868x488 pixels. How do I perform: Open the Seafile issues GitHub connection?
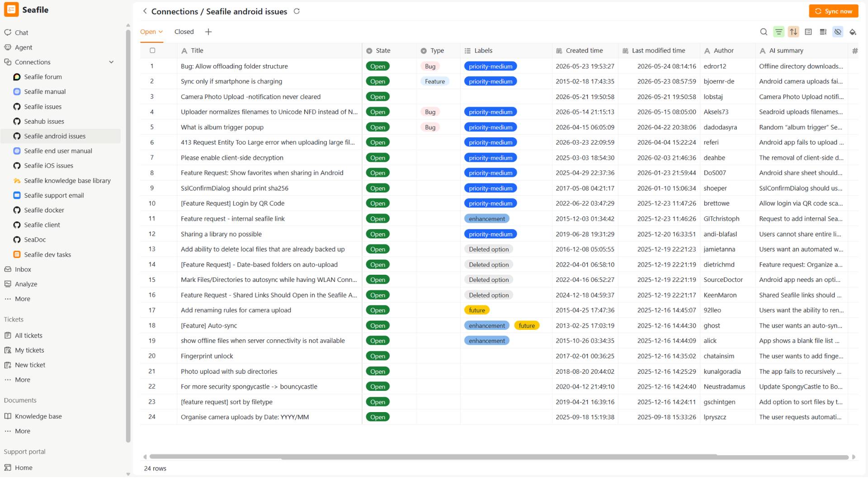coord(42,107)
